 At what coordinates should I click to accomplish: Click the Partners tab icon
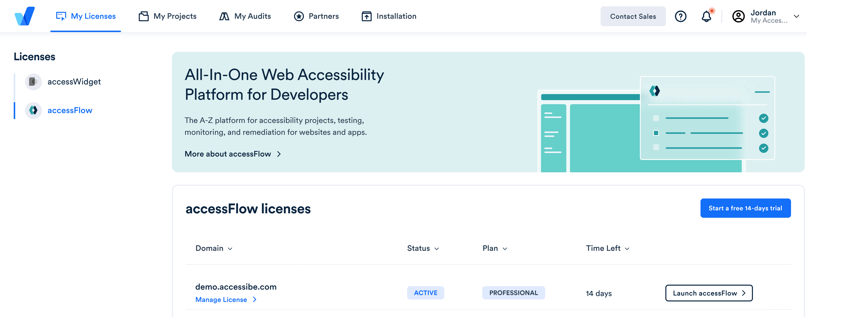[x=299, y=15]
